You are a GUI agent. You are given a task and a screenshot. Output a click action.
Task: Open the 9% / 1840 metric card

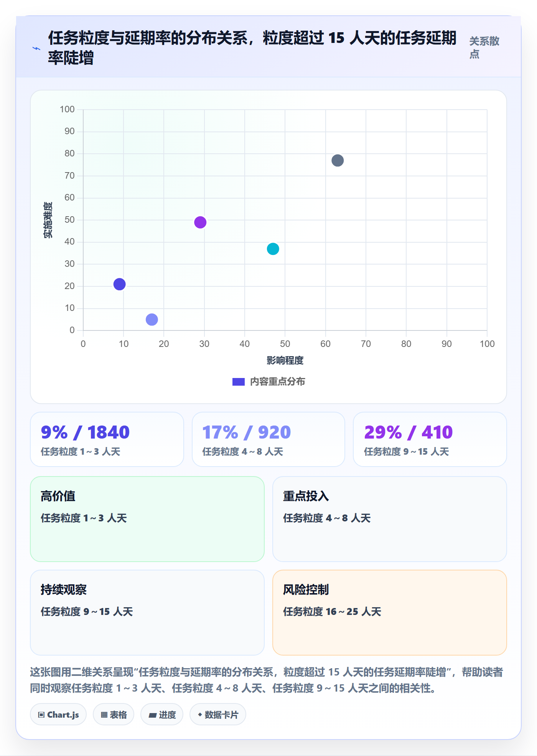point(107,439)
